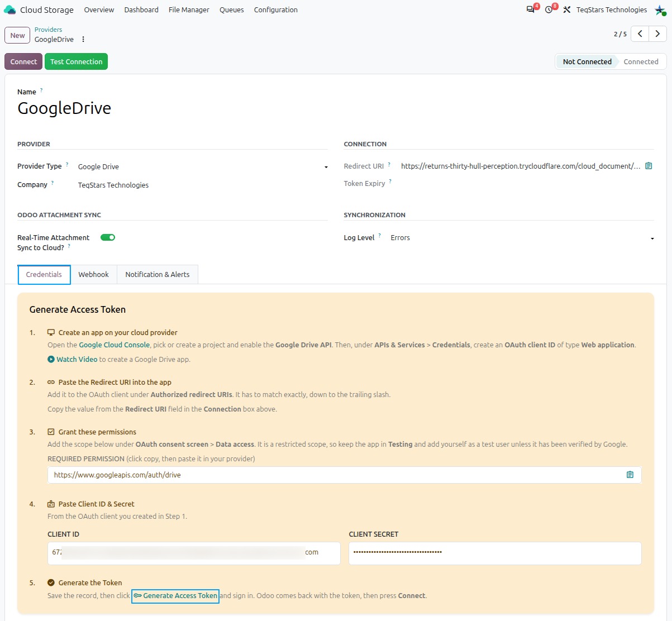Click the Connect button
Image resolution: width=672 pixels, height=621 pixels.
pos(23,61)
